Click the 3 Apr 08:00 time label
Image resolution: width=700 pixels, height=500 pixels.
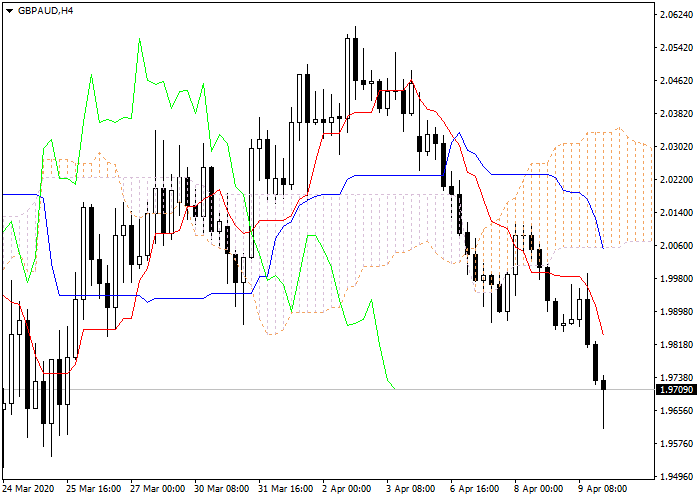[x=411, y=489]
